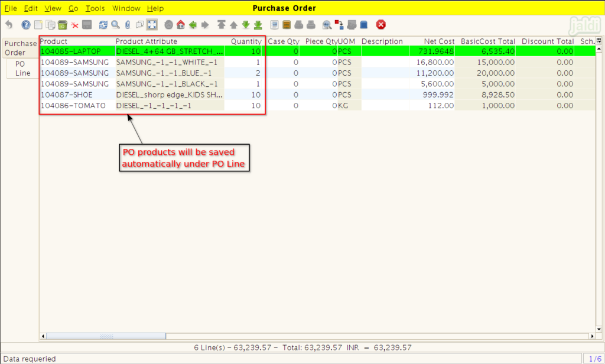The height and width of the screenshot is (364, 605).
Task: Click the grey right-arrow detail record icon
Action: 205,25
